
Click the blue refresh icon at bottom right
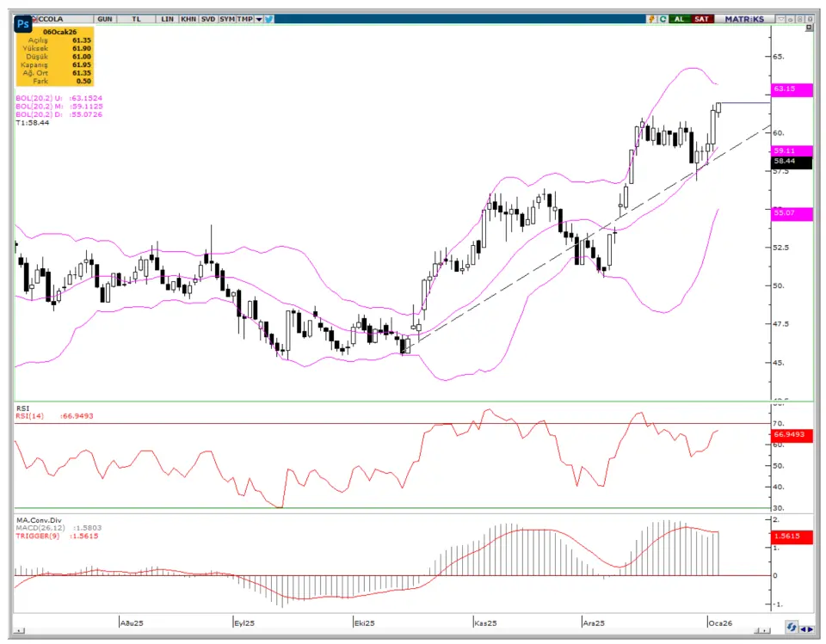click(x=792, y=628)
